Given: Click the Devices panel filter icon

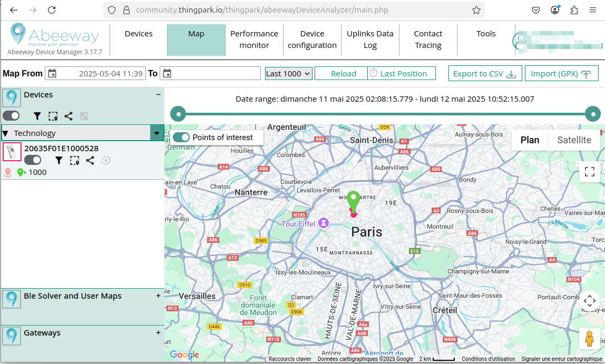Looking at the screenshot, I should tap(37, 116).
